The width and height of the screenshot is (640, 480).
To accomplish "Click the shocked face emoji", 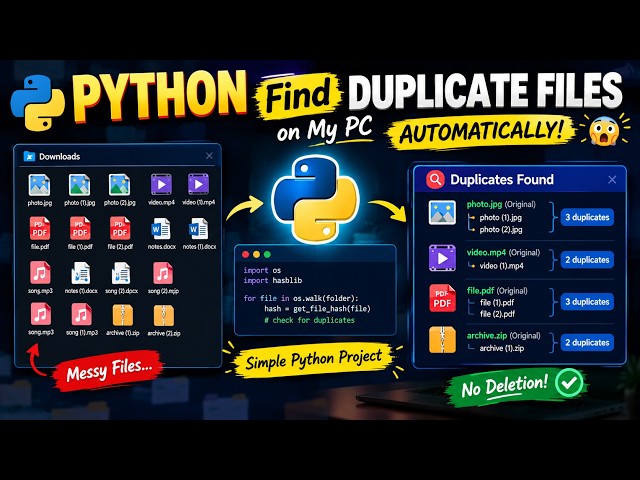I will click(x=604, y=131).
